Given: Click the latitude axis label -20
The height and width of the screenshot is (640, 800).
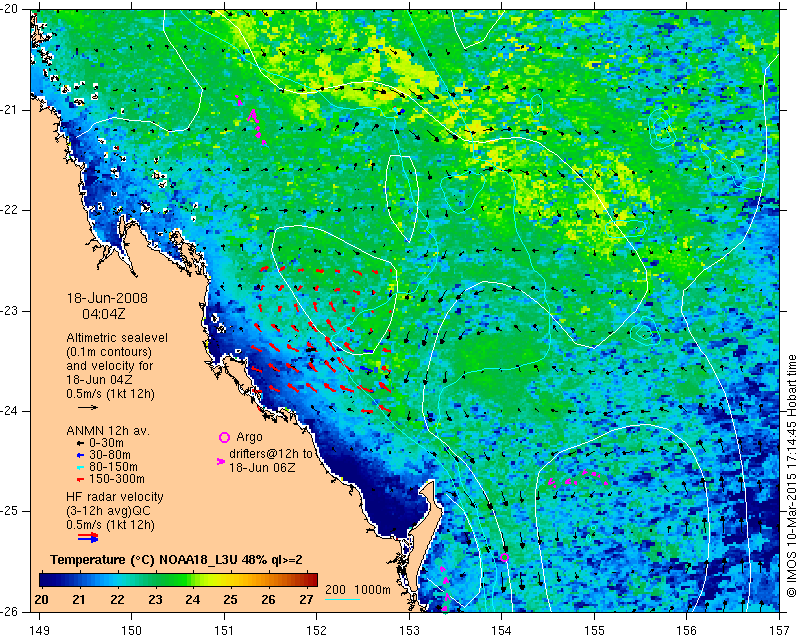Looking at the screenshot, I should tap(10, 10).
